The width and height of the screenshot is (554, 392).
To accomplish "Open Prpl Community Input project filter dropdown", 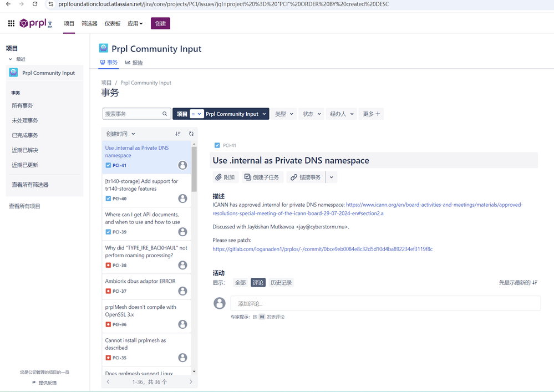I will [236, 114].
